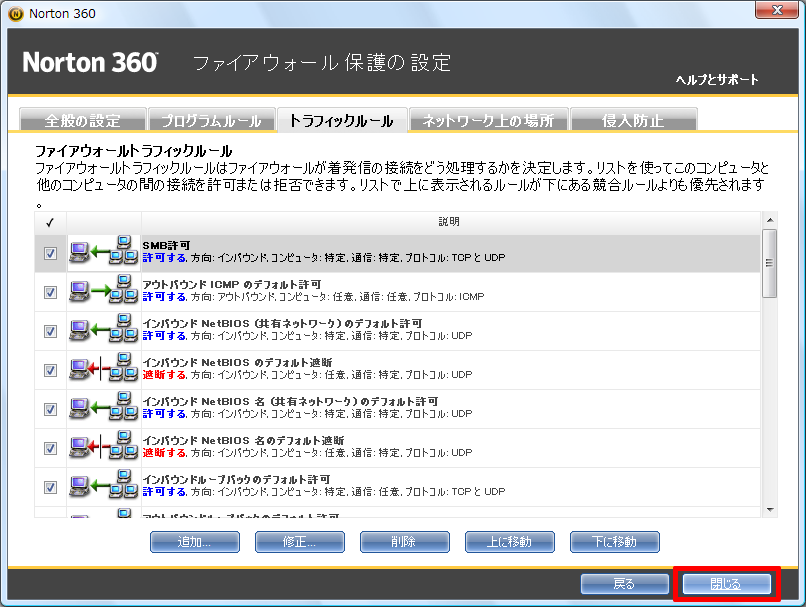Open the ヘルプとサポート link
The width and height of the screenshot is (806, 607).
pos(716,80)
